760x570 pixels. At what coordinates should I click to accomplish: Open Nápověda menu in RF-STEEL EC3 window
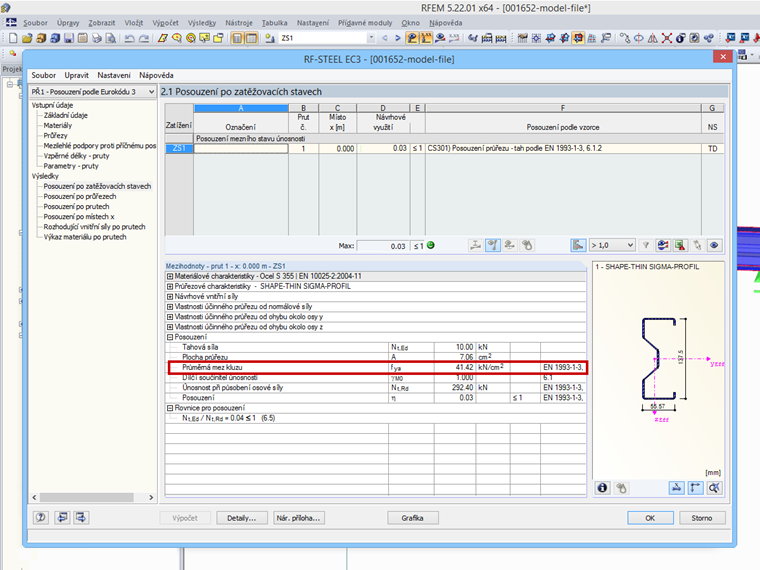pos(156,75)
